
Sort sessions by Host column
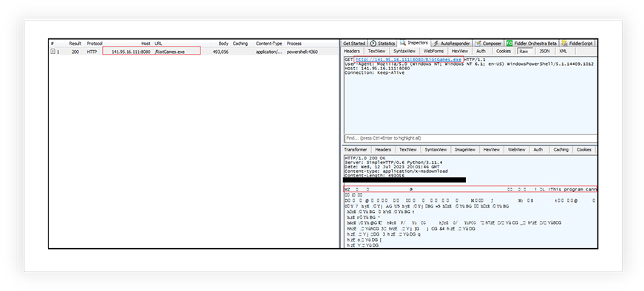click(x=146, y=44)
